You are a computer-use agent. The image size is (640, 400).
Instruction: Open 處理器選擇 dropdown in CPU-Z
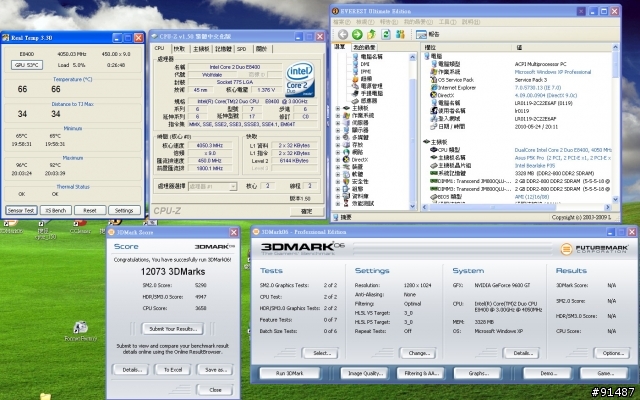(x=212, y=187)
